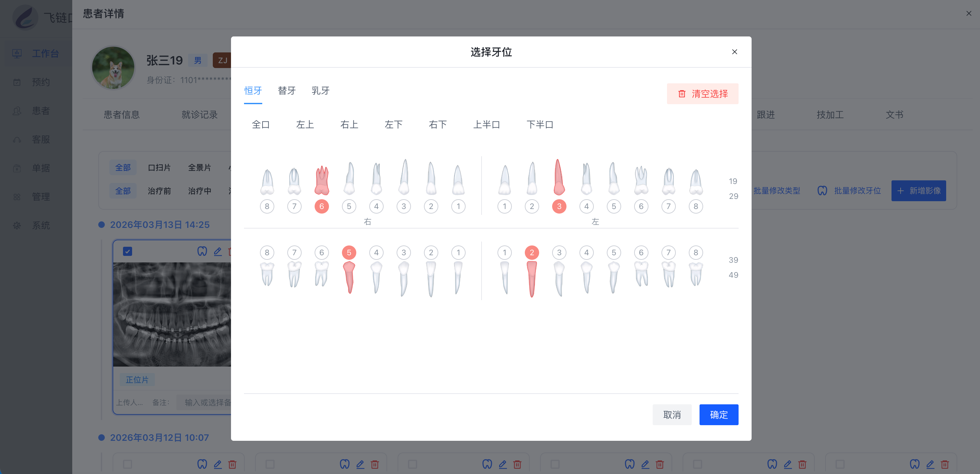Toggle upper right number 2 circle

431,206
